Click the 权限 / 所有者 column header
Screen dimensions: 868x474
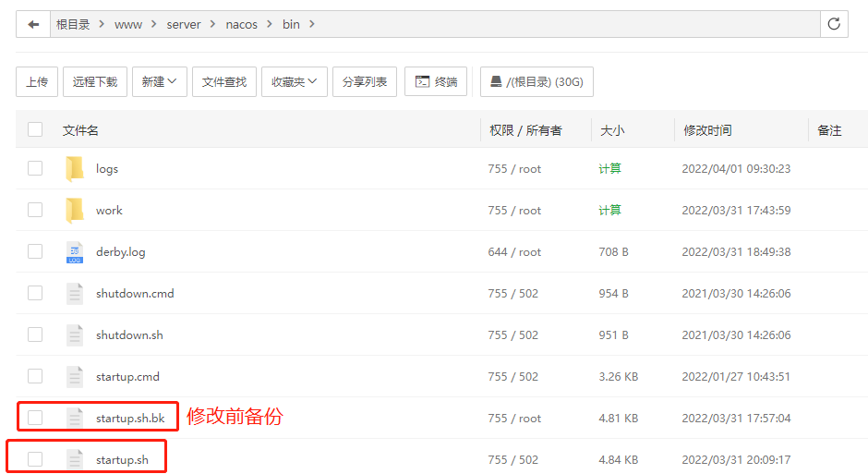pos(525,130)
